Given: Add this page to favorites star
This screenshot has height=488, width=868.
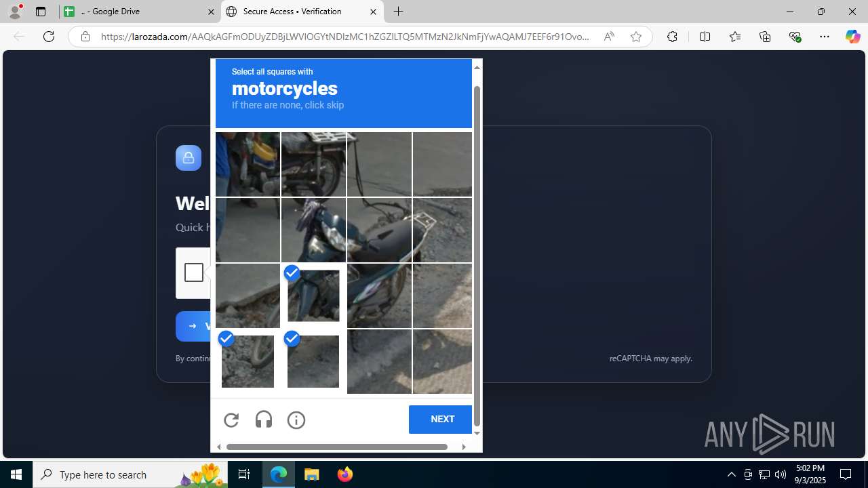Looking at the screenshot, I should pos(636,37).
